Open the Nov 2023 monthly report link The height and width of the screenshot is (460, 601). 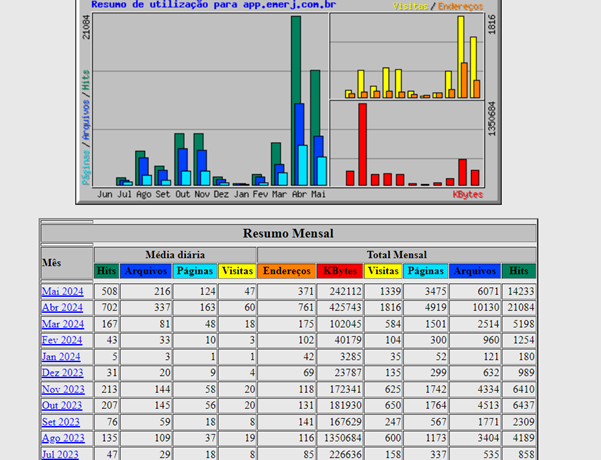[x=63, y=389]
